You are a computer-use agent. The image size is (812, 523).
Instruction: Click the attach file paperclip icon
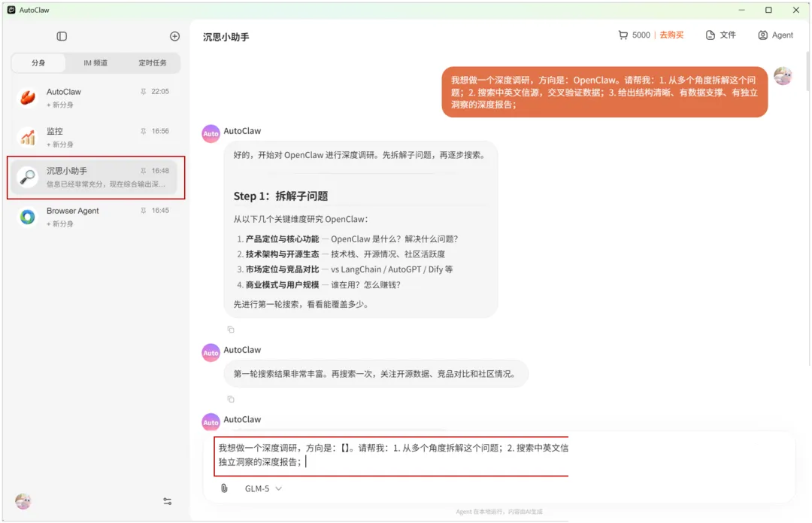tap(224, 488)
